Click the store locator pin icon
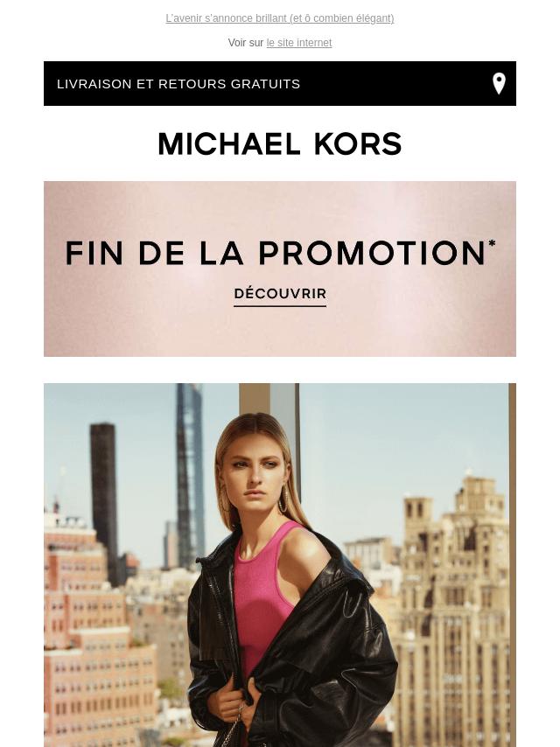The image size is (560, 747). pos(499,83)
